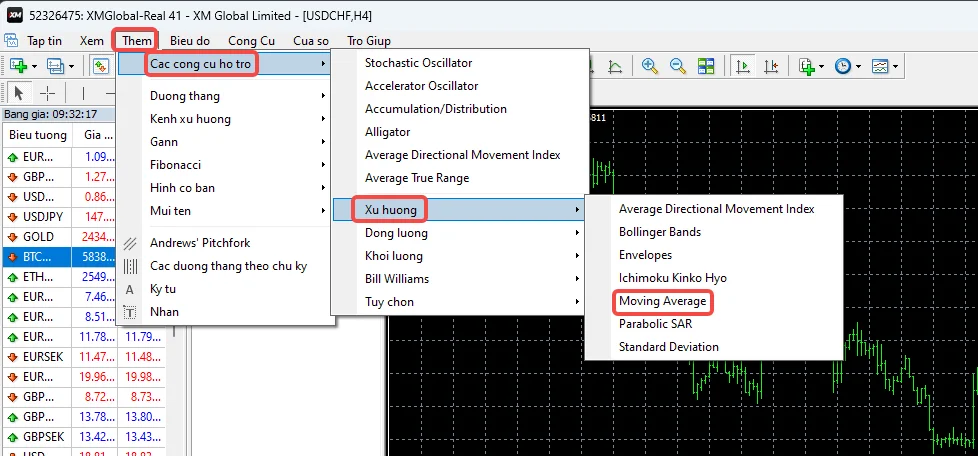Click the Them menu
The height and width of the screenshot is (456, 978).
(x=137, y=41)
